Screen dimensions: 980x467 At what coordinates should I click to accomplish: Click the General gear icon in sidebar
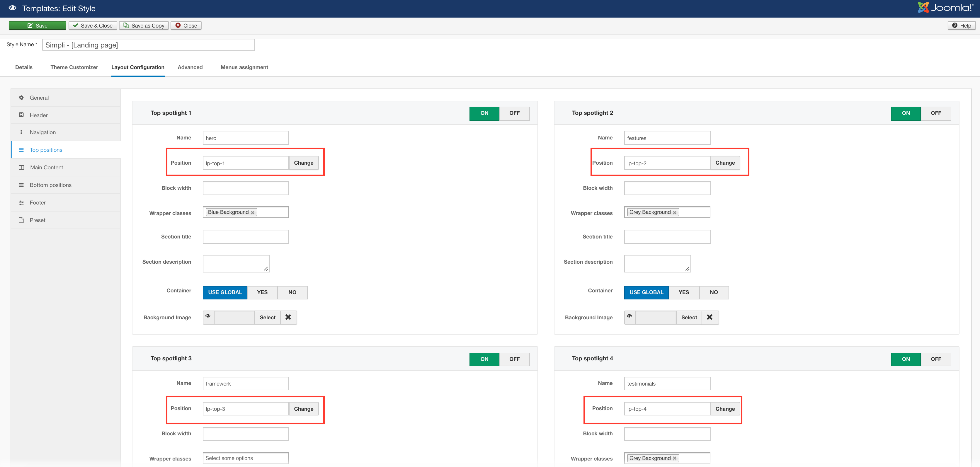pos(21,98)
